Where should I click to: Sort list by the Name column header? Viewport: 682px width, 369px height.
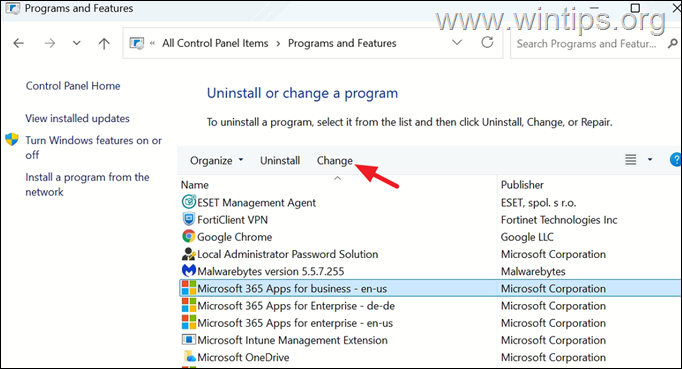[195, 185]
